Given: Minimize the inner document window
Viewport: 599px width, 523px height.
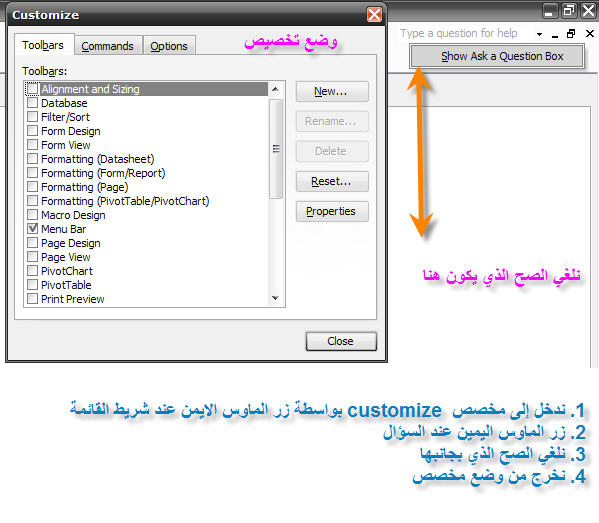Looking at the screenshot, I should [555, 34].
